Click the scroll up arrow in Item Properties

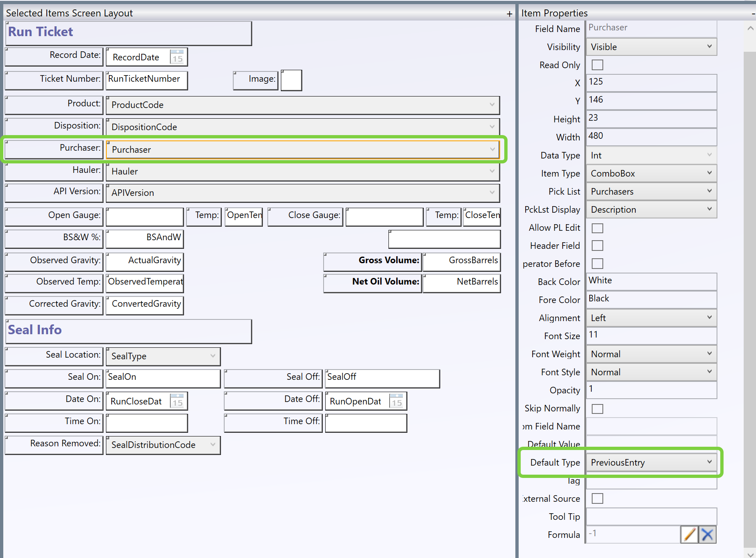750,28
